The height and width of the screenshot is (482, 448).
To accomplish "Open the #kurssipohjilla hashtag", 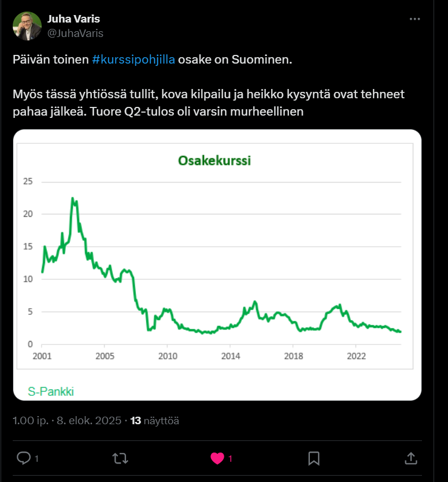I will [x=134, y=61].
